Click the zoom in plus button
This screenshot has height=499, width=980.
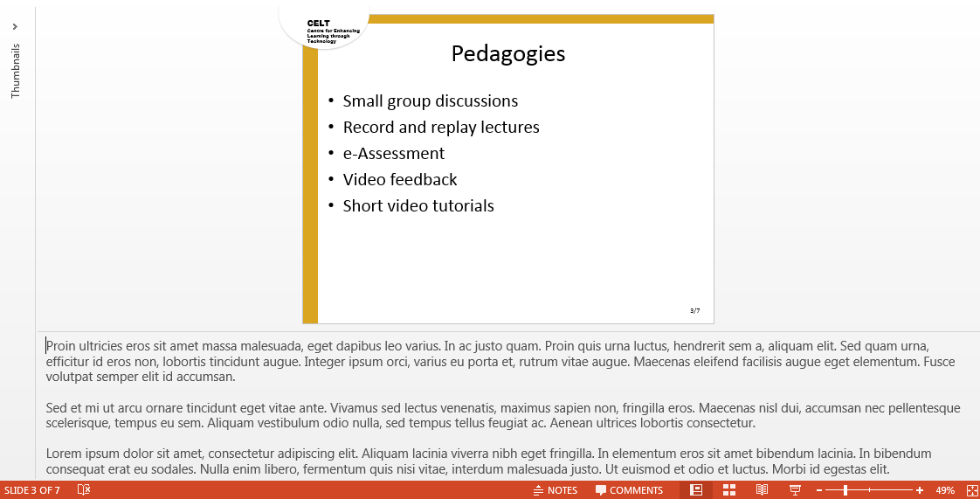[920, 491]
